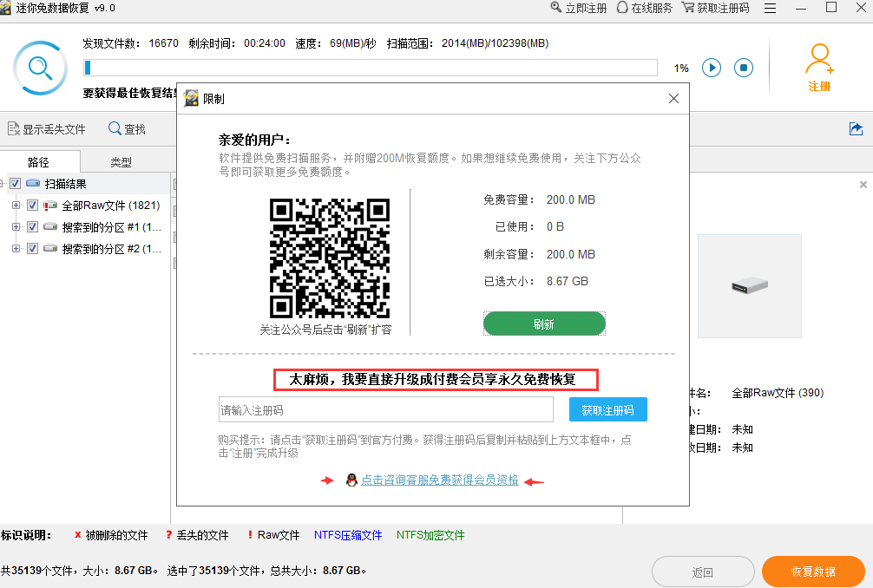This screenshot has height=588, width=873.
Task: Click the blue 获取注册码 button
Action: click(608, 410)
